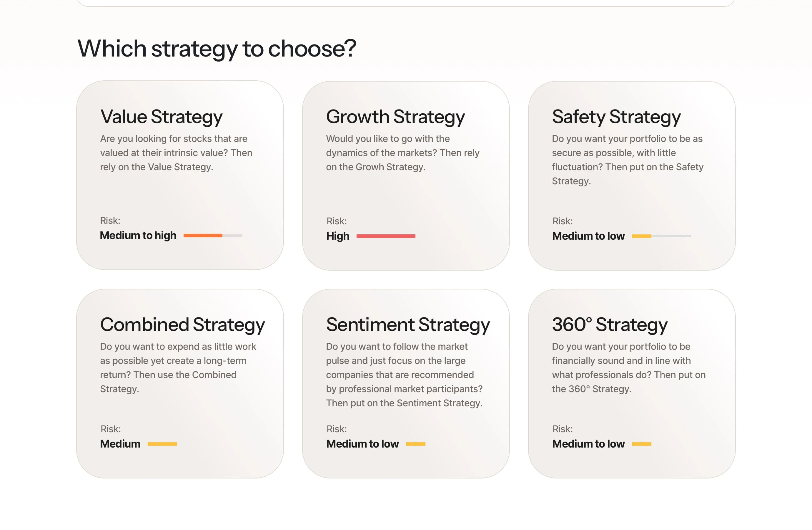Click the Value Strategy description text

click(176, 153)
